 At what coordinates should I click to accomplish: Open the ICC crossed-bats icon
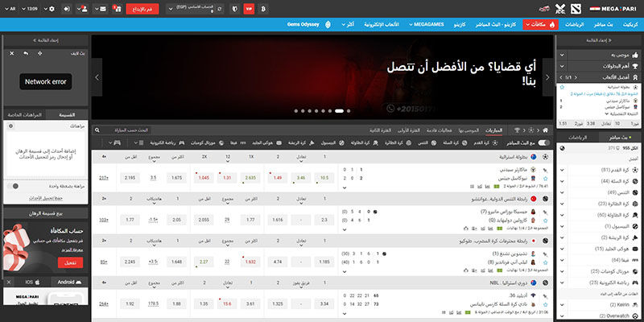[560, 9]
